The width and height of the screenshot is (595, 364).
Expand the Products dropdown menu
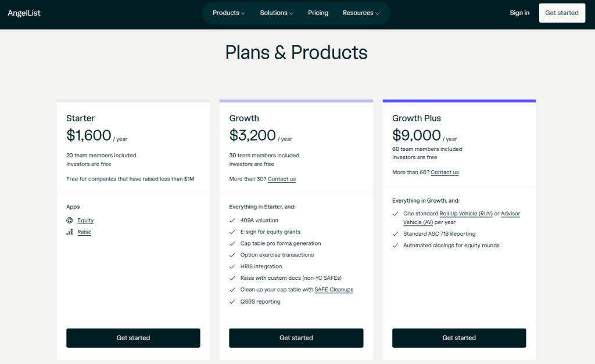[x=229, y=13]
